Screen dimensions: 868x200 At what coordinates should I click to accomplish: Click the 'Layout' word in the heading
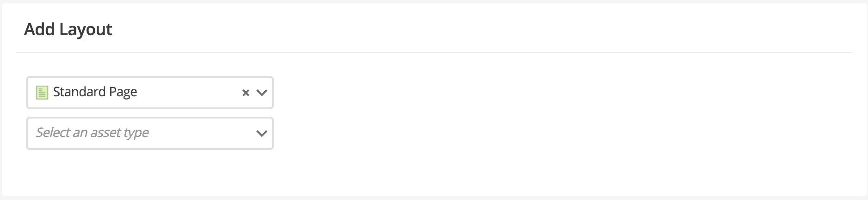coord(86,29)
